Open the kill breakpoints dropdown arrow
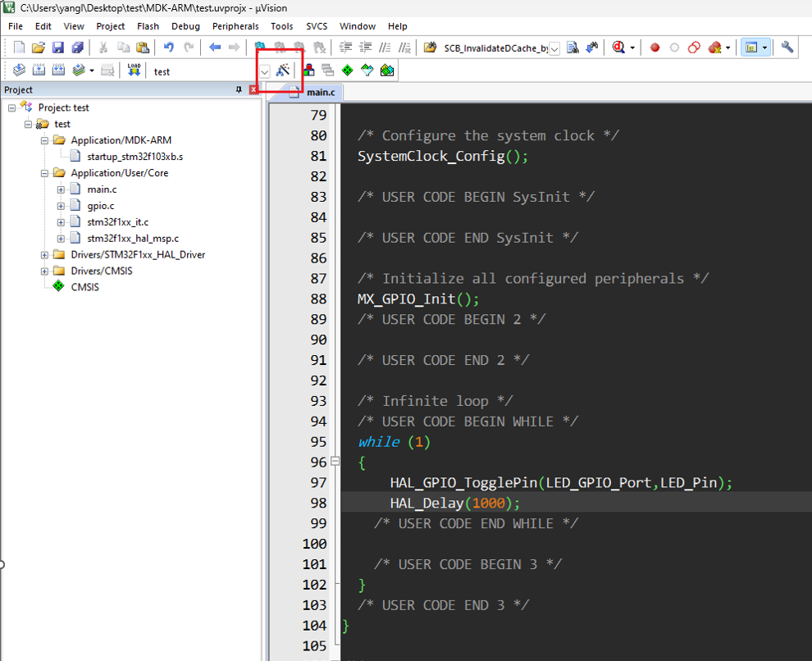 pyautogui.click(x=728, y=48)
